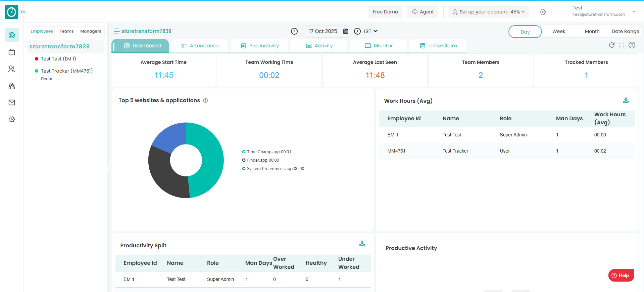Open the Attendance tab

200,46
